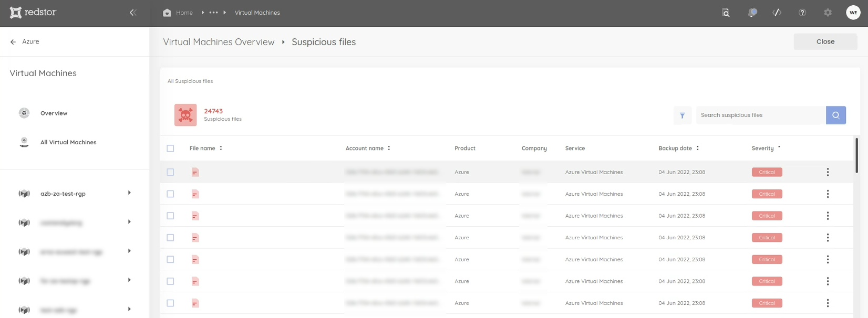Open fourth row three-dot actions menu
The height and width of the screenshot is (318, 868).
click(828, 238)
